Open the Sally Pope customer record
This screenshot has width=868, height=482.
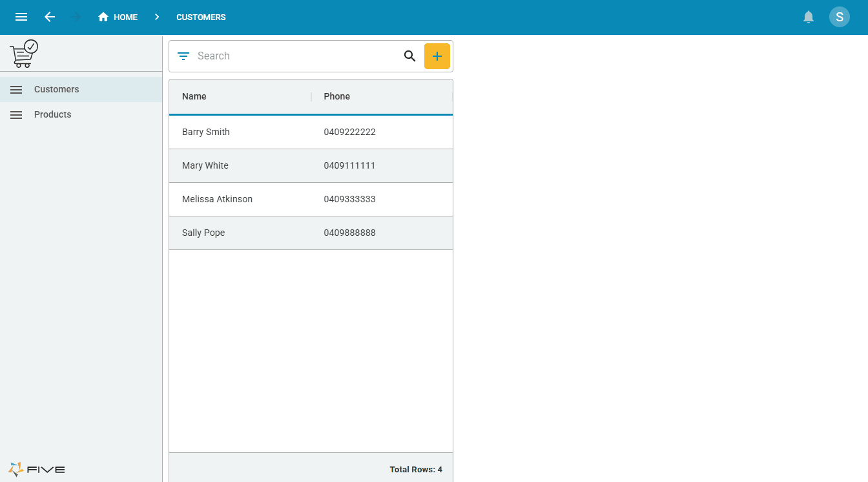[203, 233]
